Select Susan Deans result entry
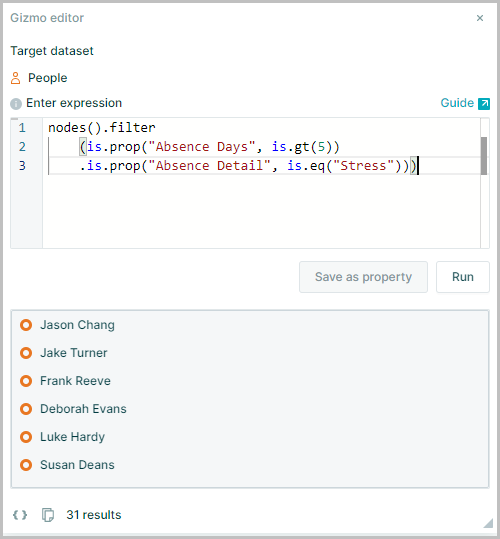 pyautogui.click(x=77, y=465)
